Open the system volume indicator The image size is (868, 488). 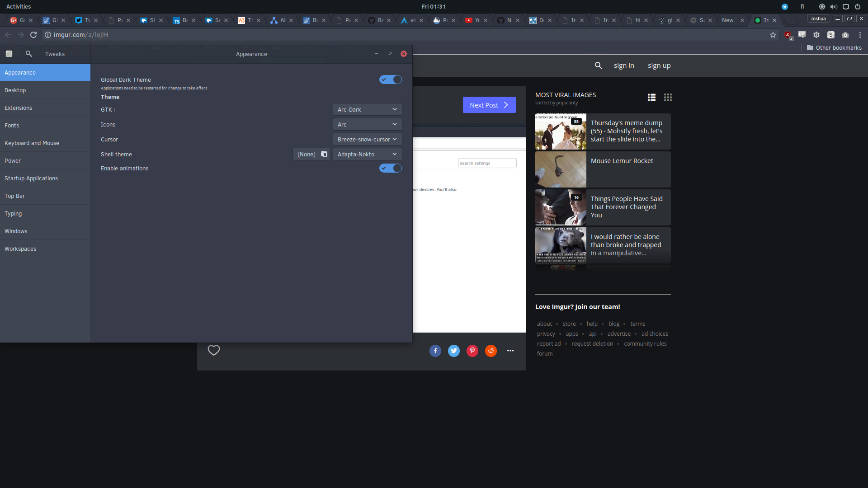[x=834, y=7]
